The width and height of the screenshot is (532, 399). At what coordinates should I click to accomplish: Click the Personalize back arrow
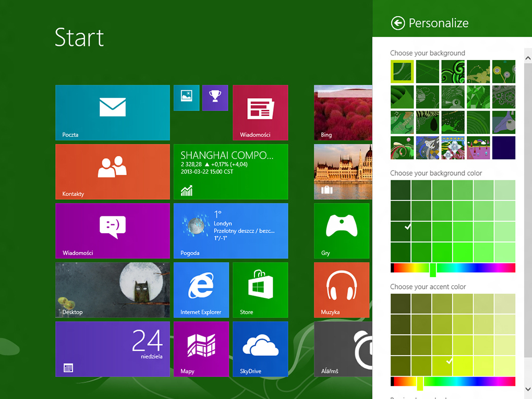point(398,23)
